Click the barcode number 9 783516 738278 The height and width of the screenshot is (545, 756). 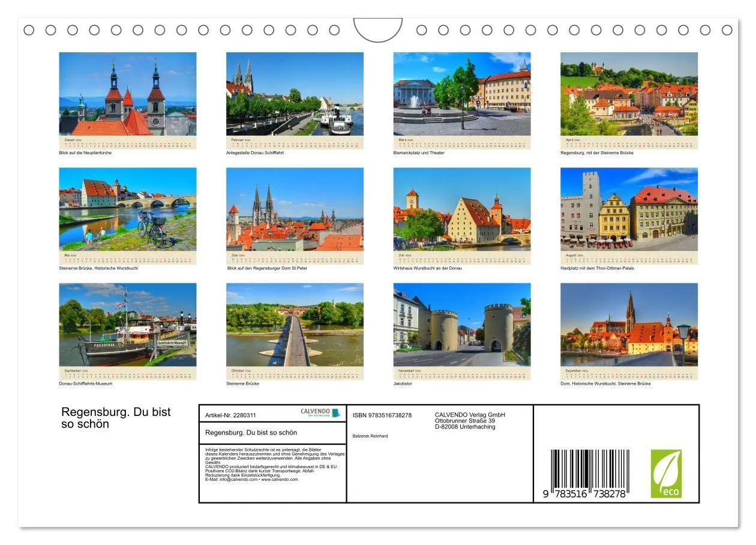(x=585, y=493)
